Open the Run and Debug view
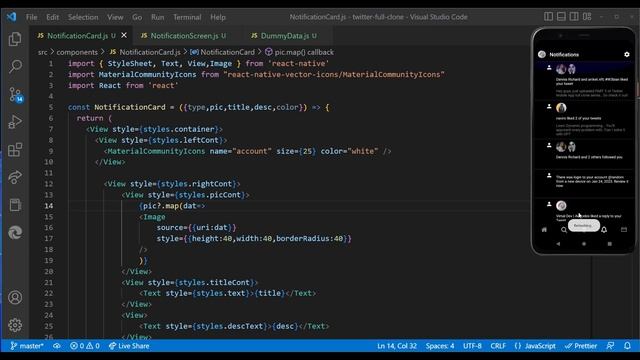The image size is (640, 360). click(15, 122)
